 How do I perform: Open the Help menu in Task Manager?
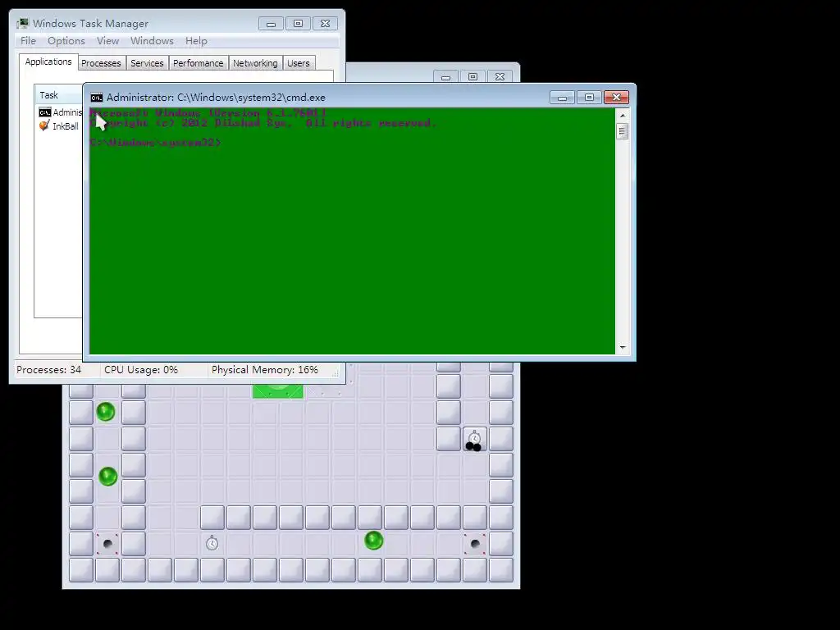[196, 41]
